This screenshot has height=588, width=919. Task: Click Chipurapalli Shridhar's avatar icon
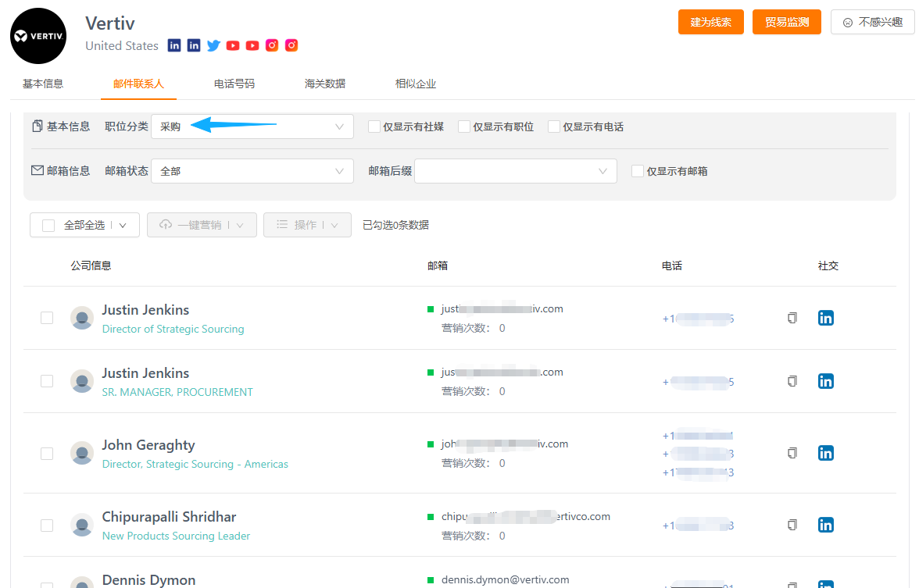coord(82,525)
